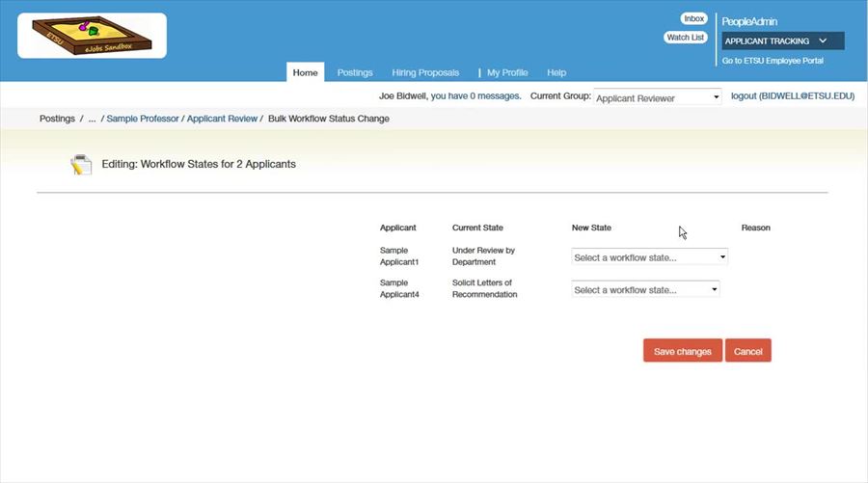Open the Watch List

point(686,38)
